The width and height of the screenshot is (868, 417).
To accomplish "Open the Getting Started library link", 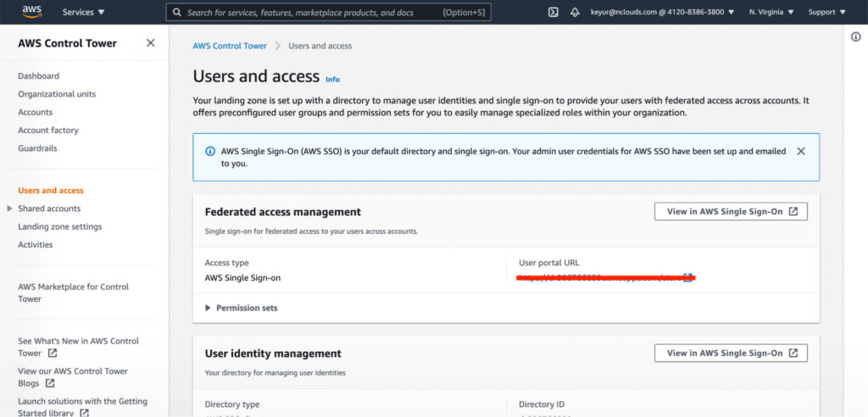I will (x=82, y=407).
